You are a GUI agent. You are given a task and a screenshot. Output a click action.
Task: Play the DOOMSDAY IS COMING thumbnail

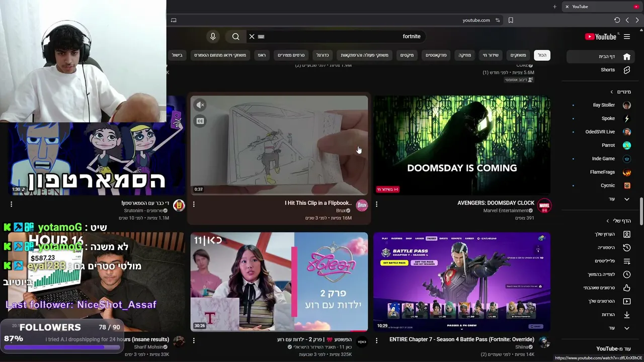tap(462, 145)
